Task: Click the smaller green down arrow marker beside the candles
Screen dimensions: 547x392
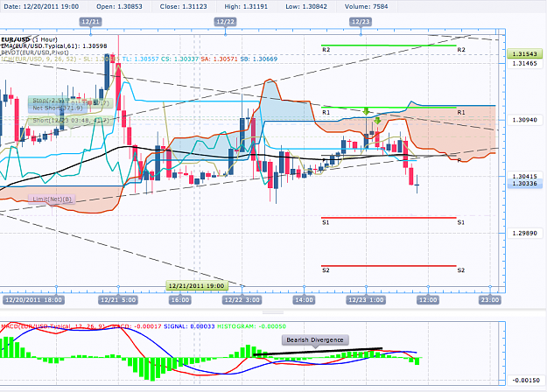Action: click(377, 121)
